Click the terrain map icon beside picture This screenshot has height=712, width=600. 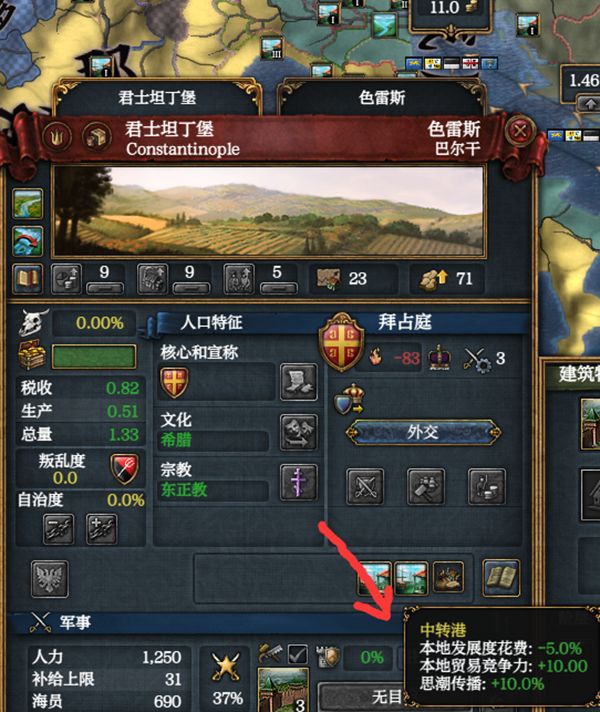[x=28, y=204]
